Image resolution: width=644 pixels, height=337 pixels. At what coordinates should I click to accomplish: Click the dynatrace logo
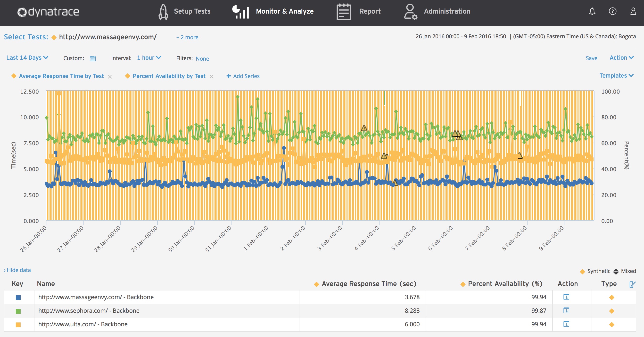coord(48,12)
